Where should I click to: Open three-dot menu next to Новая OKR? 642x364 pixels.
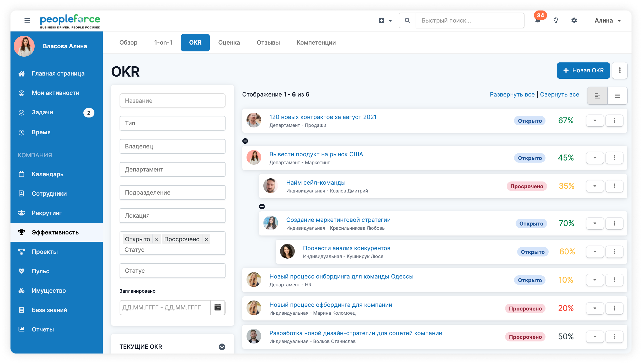620,70
